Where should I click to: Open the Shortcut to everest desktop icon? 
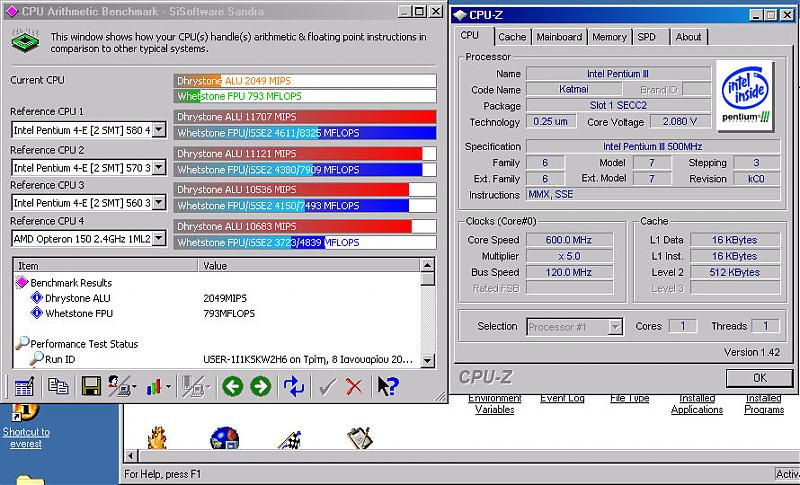(x=26, y=427)
